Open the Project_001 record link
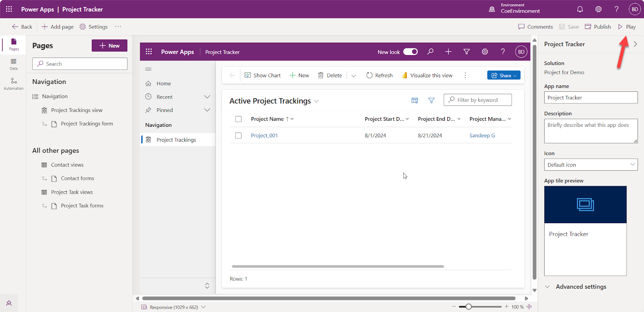The height and width of the screenshot is (312, 644). pyautogui.click(x=264, y=136)
